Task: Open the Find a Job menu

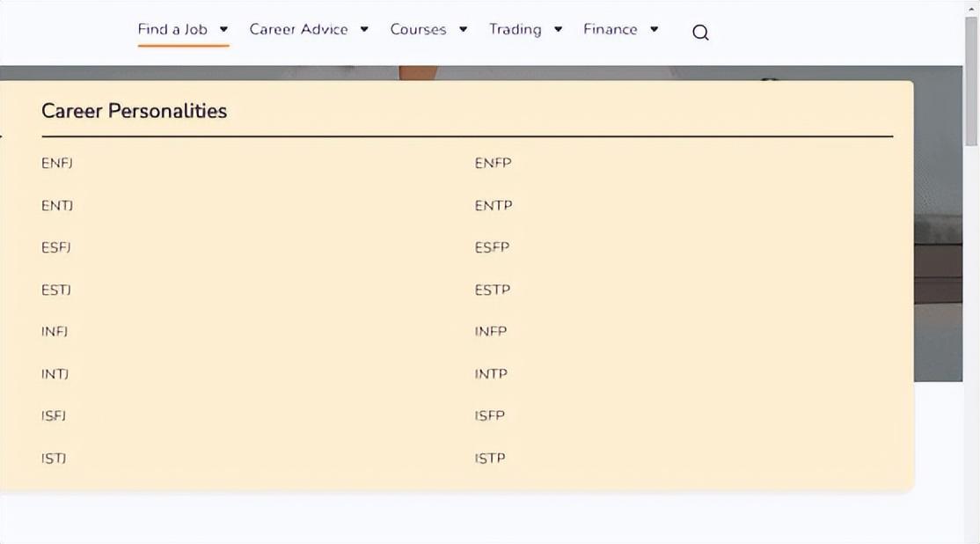Action: (x=172, y=30)
